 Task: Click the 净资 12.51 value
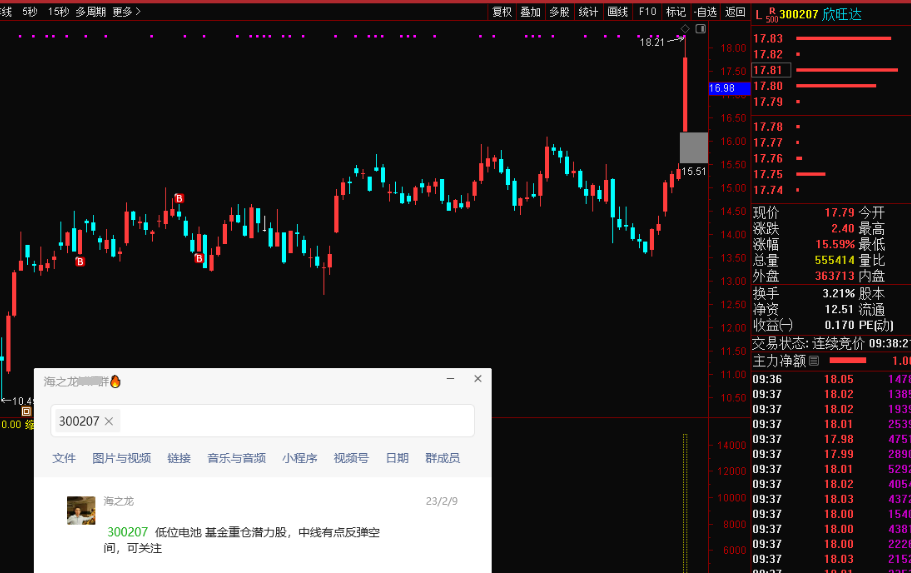840,309
